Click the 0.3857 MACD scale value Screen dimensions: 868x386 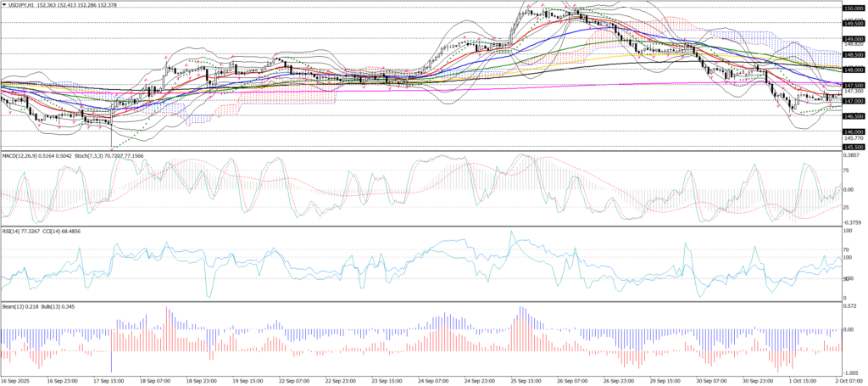851,155
